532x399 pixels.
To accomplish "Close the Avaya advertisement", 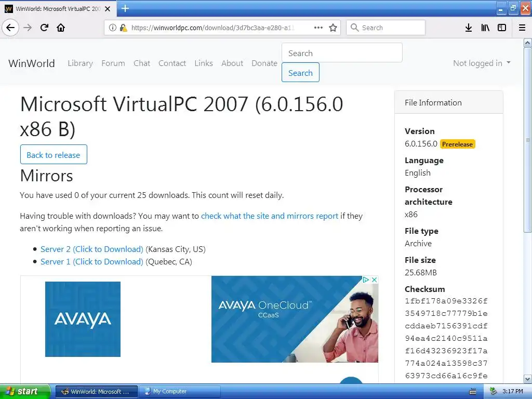I will coord(374,280).
